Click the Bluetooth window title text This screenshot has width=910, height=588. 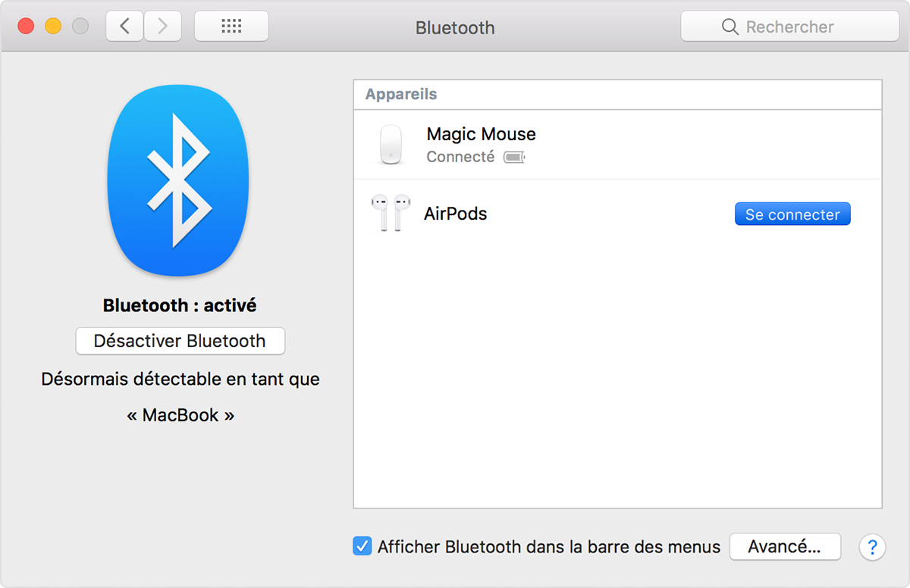455,28
